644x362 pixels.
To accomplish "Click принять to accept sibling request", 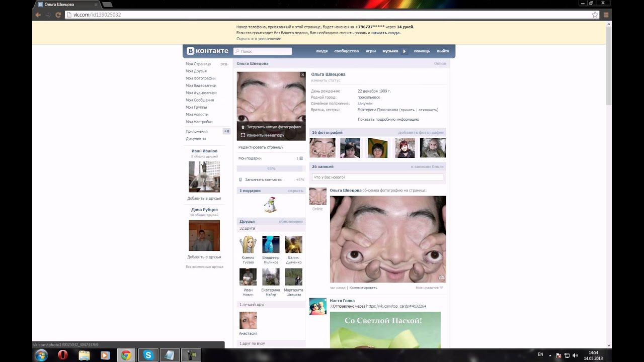I will coord(408,110).
